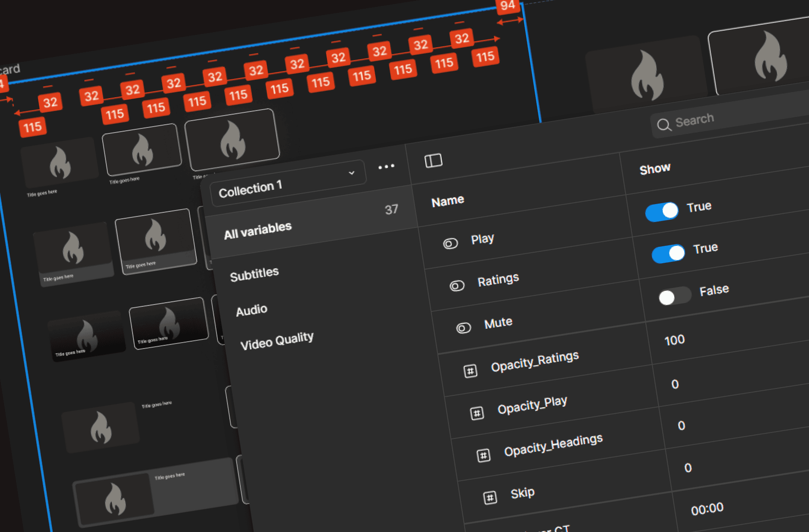This screenshot has width=809, height=532.
Task: Click the 94 spacing measurement label
Action: (x=508, y=6)
